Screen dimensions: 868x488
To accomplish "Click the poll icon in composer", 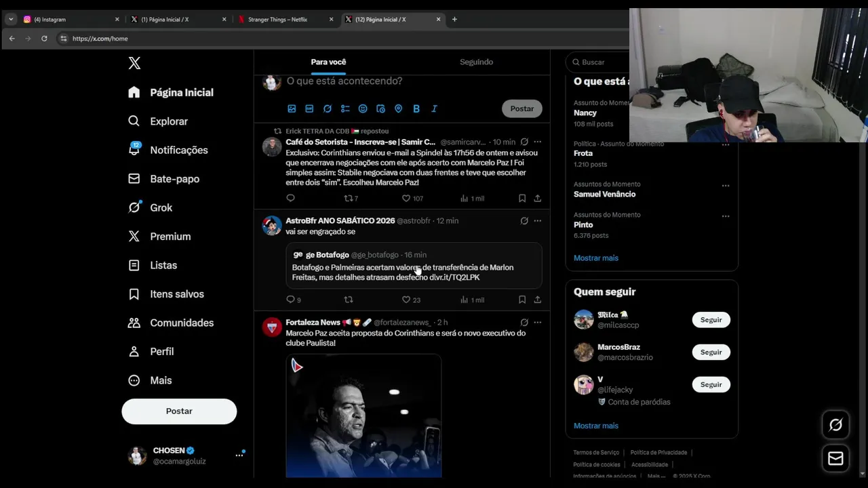I will pyautogui.click(x=345, y=108).
